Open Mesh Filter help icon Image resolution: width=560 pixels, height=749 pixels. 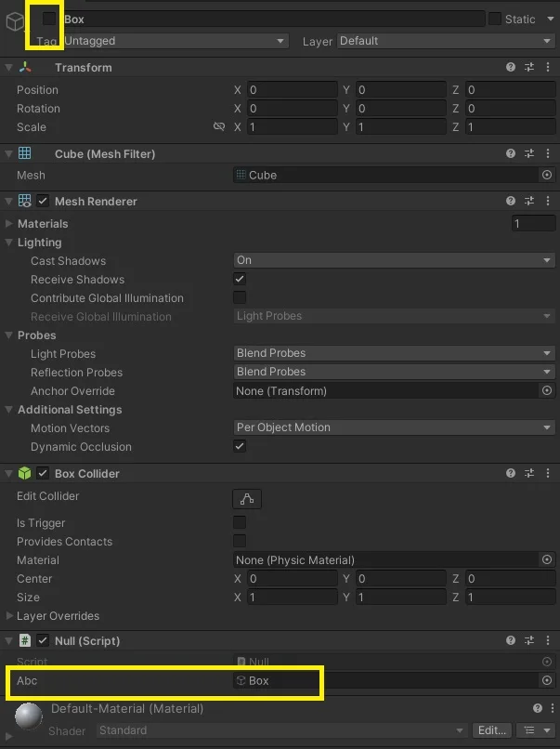pos(511,153)
